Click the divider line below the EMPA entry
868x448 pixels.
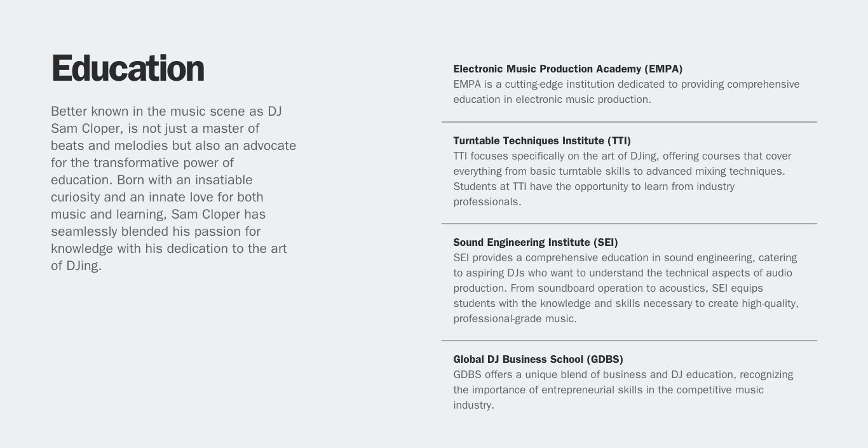point(629,122)
